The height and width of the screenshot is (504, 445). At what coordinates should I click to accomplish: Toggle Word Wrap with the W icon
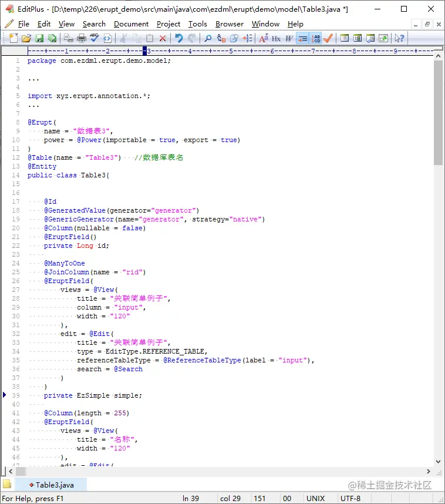click(289, 38)
